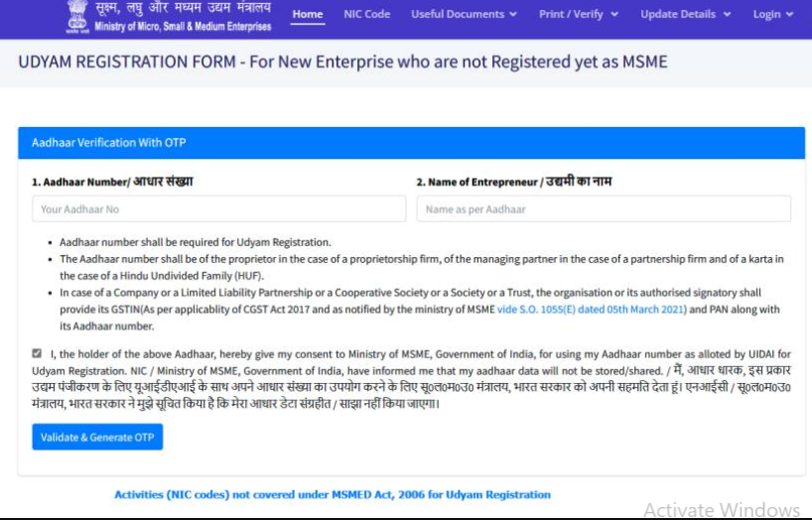Click the UDYAM REGISTRATION FORM page heading
Screen dimensions: 812x520
pos(342,63)
